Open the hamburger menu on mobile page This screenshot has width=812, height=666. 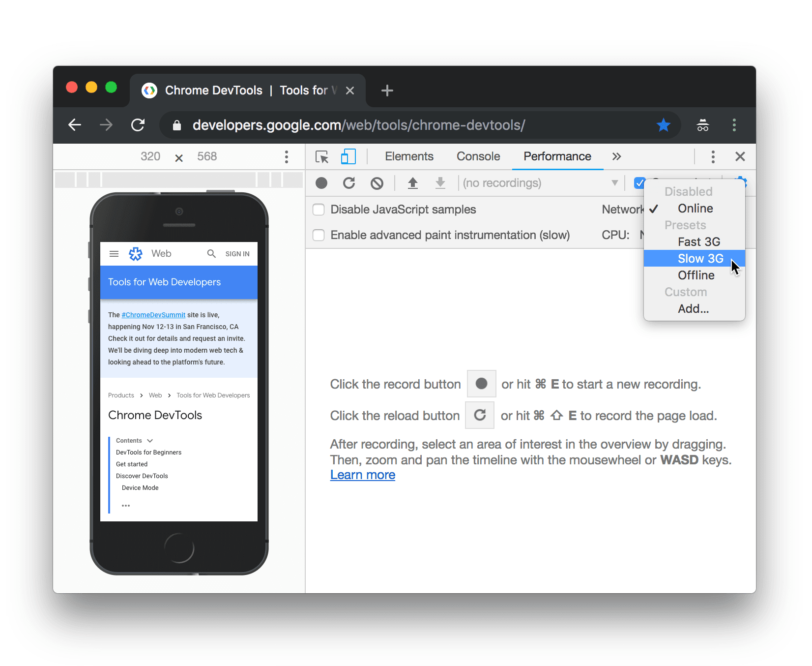[x=114, y=254]
